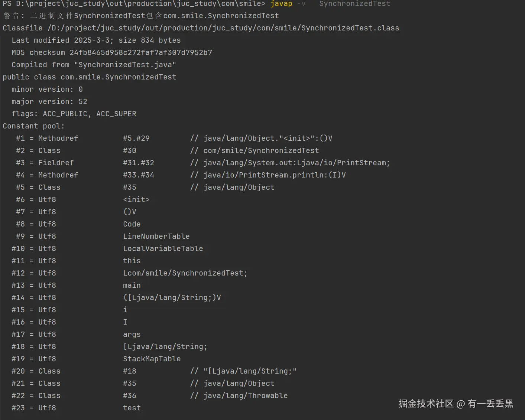Click the 'main' Utf8 value
Screen dimensions: 525x420
(132, 286)
